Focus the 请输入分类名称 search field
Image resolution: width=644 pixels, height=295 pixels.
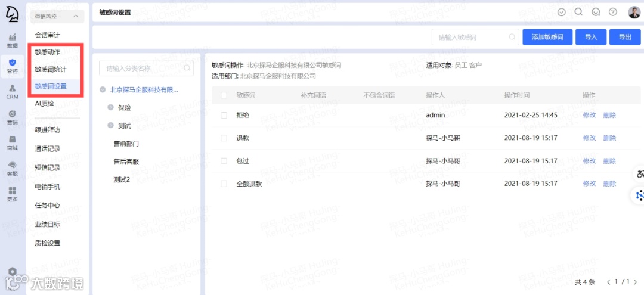[146, 68]
